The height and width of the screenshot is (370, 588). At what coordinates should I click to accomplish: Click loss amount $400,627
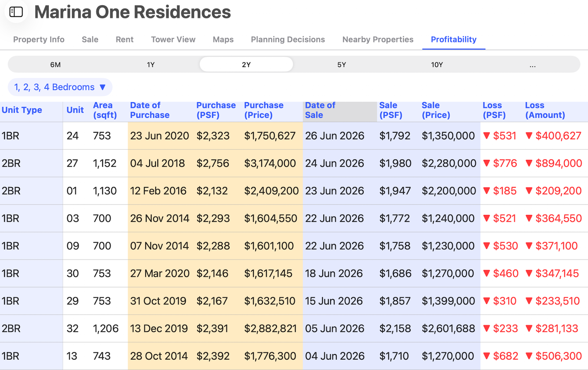point(553,136)
